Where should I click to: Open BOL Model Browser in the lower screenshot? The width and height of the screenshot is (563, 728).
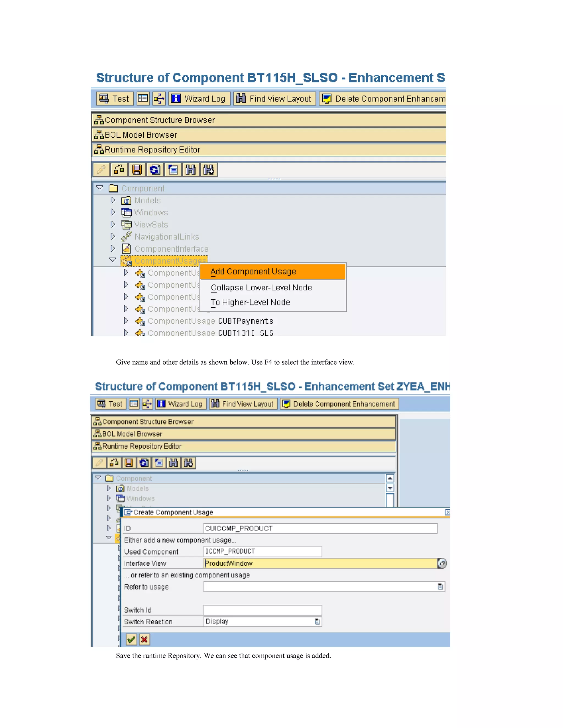tap(244, 434)
